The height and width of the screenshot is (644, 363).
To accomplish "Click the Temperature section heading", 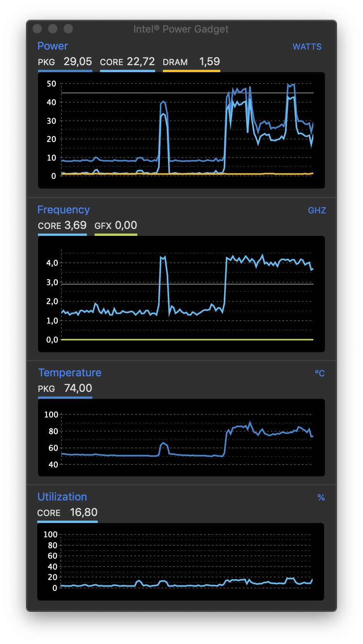I will [x=70, y=373].
